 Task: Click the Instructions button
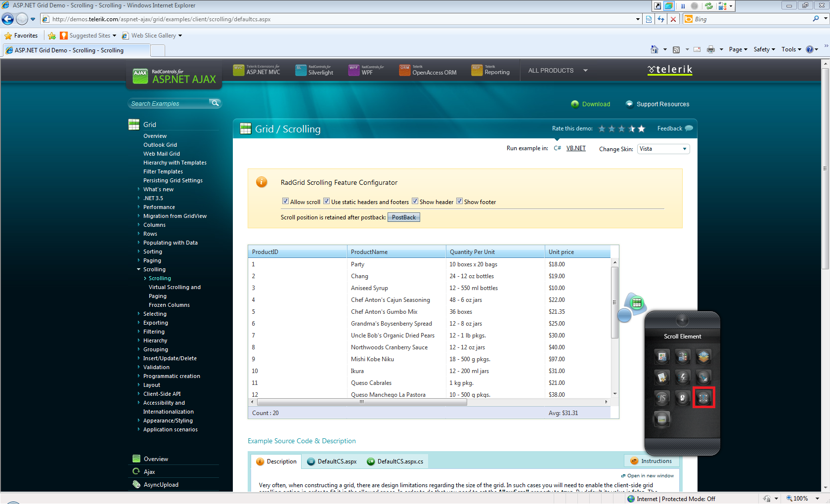[x=652, y=461]
